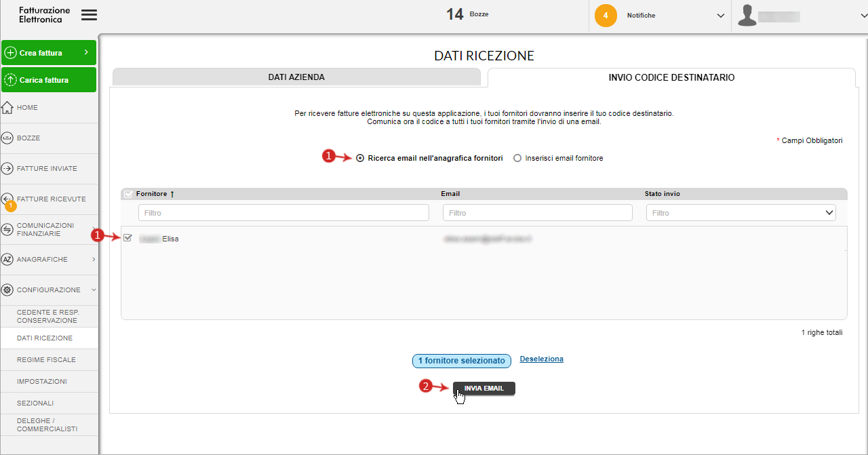Click the plus icon on Crea fattura
868x455 pixels.
click(x=10, y=53)
